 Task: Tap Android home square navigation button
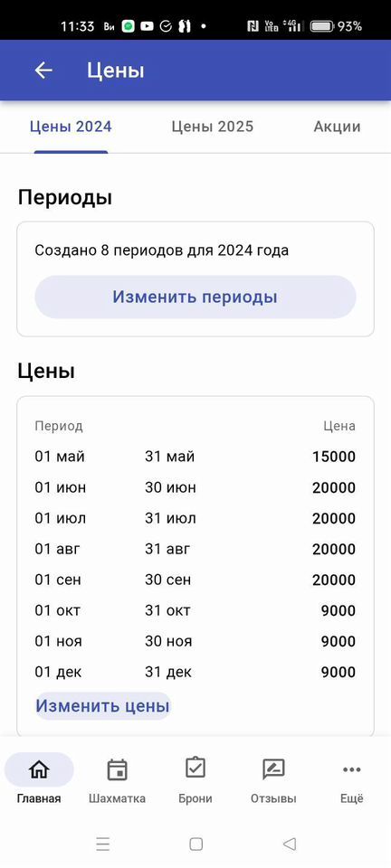coord(195,844)
